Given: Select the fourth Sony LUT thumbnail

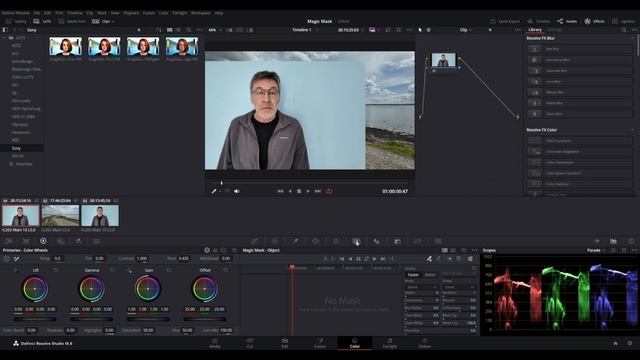Looking at the screenshot, I should coord(182,47).
